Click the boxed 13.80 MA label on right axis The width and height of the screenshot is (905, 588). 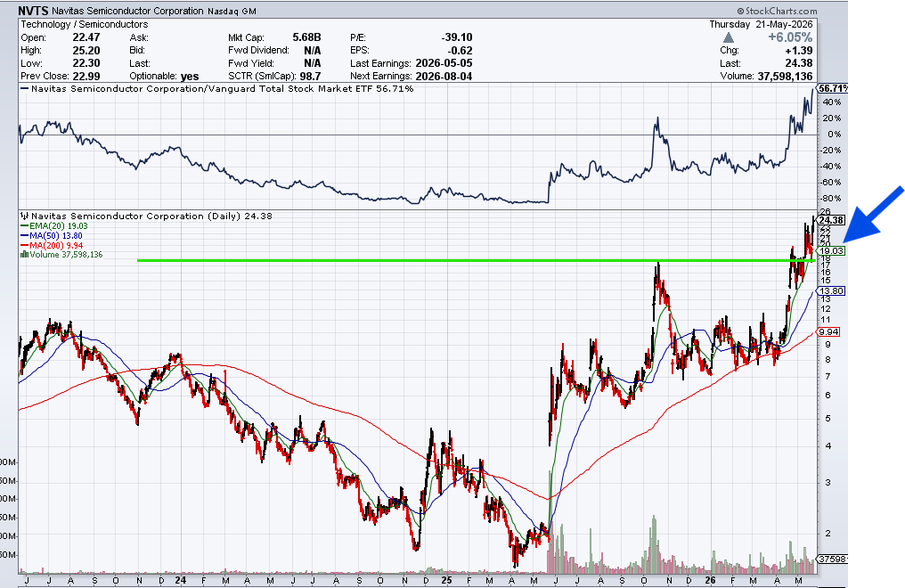(x=832, y=290)
